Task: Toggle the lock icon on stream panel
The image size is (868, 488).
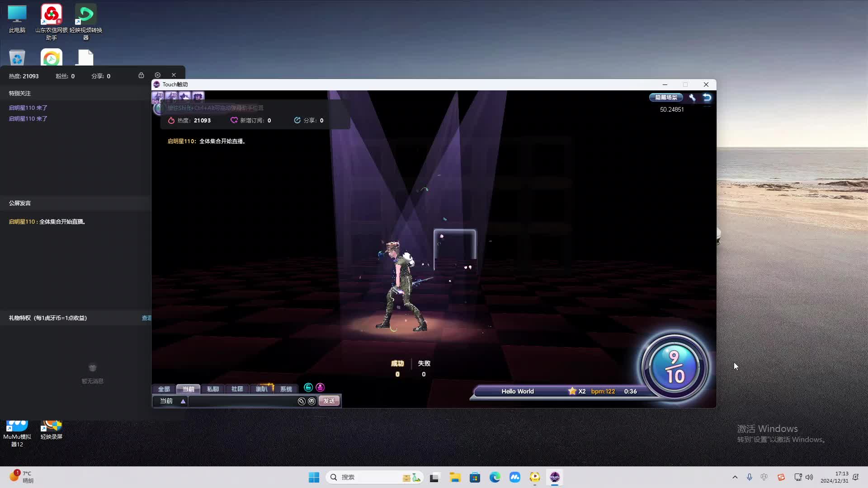Action: tap(141, 75)
